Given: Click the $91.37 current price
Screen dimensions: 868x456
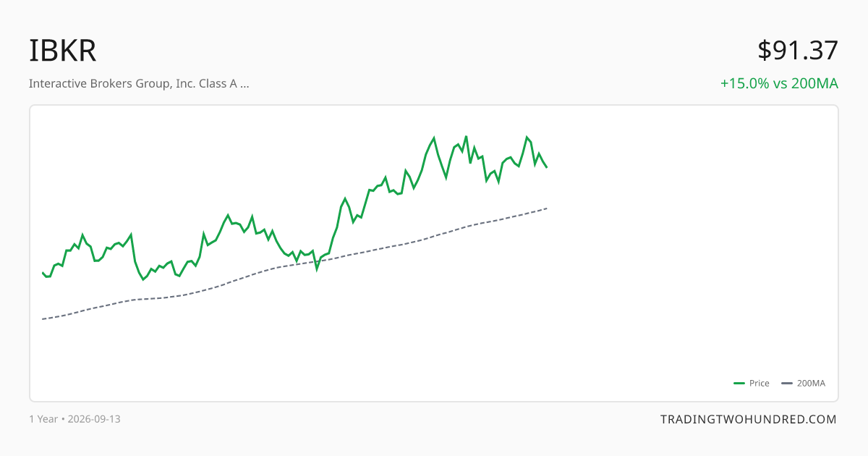Looking at the screenshot, I should pyautogui.click(x=798, y=51).
